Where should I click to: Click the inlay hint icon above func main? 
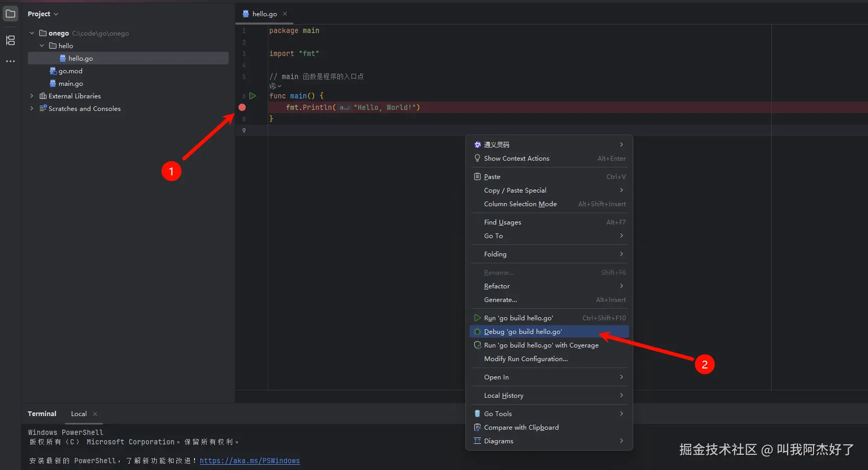[272, 86]
